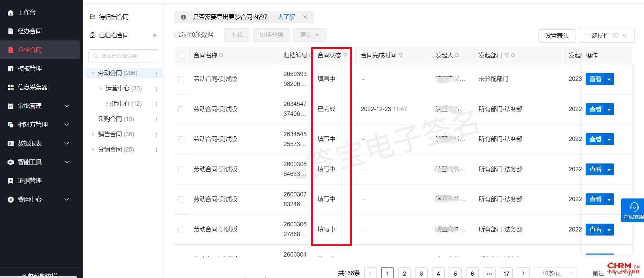Check the row with 归档编号 2634545
This screenshot has height=278, width=644.
(181, 139)
